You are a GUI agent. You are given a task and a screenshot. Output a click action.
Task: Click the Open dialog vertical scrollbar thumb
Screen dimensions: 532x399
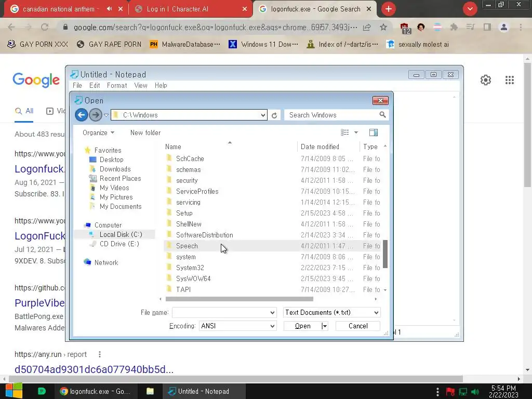pos(385,254)
